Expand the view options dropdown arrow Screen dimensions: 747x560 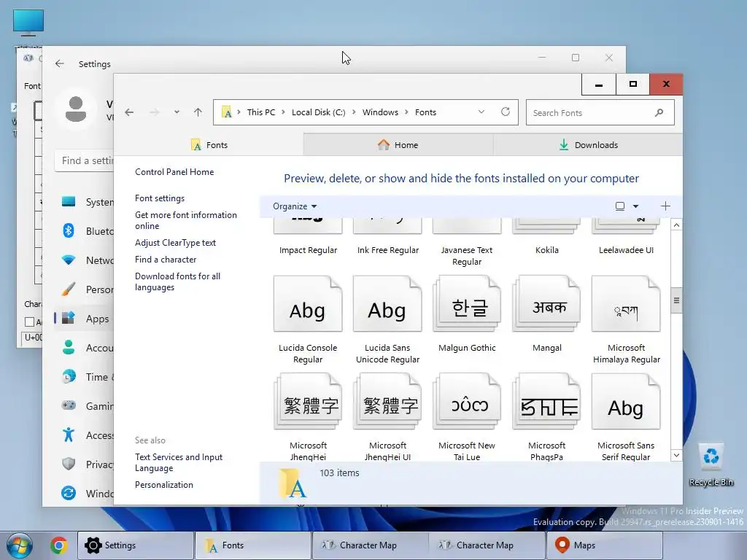[635, 206]
